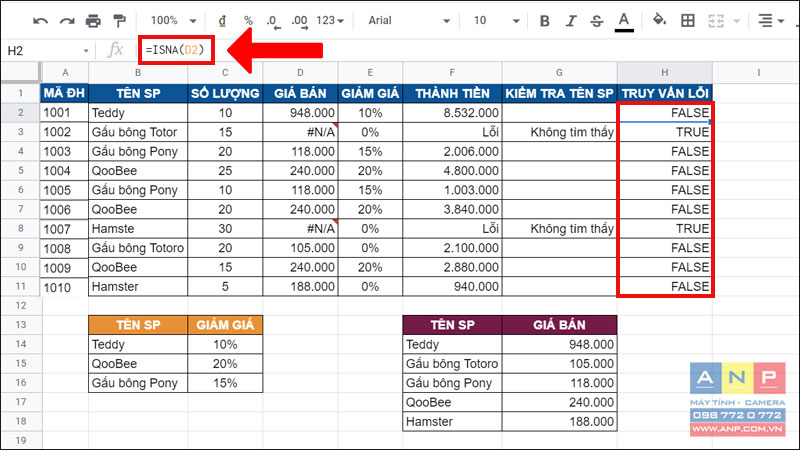Image resolution: width=800 pixels, height=450 pixels.
Task: Select cell with Lỗi in row 3
Action: (452, 132)
